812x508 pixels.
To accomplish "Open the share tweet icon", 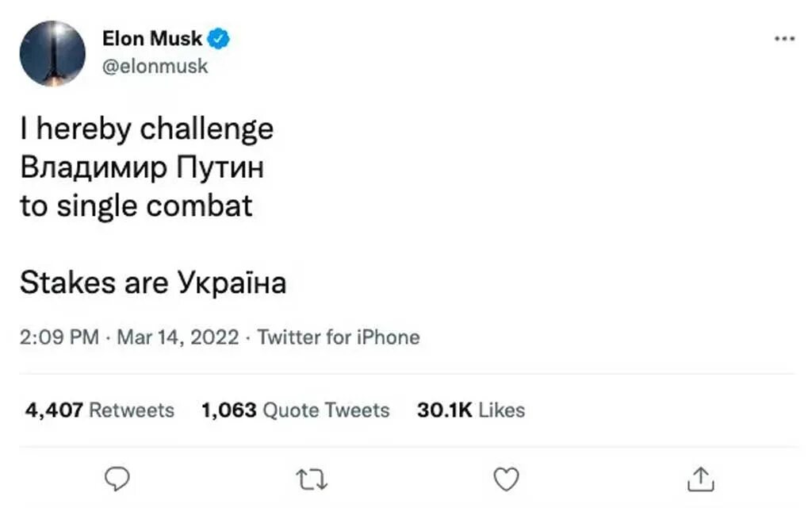I will 701,479.
